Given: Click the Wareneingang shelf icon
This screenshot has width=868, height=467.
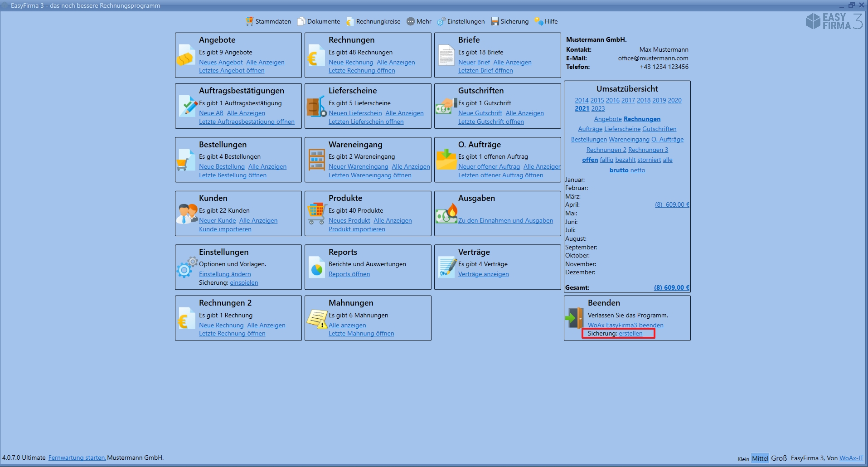Looking at the screenshot, I should point(317,160).
